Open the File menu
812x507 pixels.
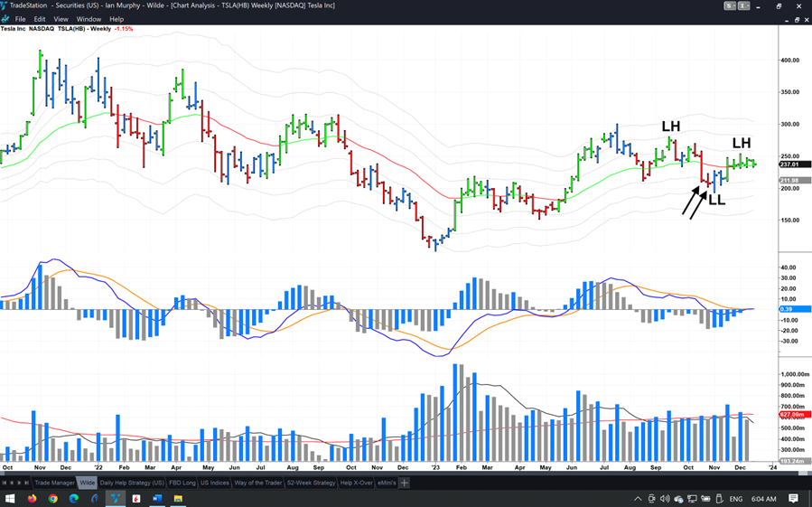[20, 19]
